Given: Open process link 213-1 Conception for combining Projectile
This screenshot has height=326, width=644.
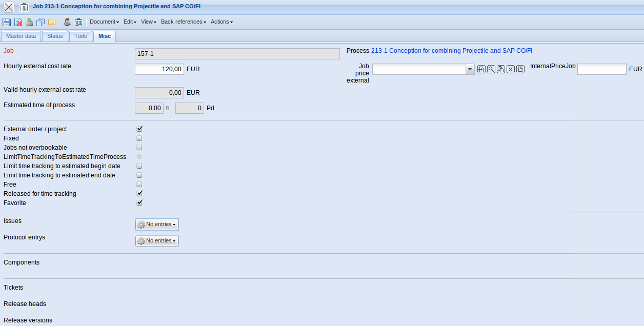Looking at the screenshot, I should pos(452,51).
